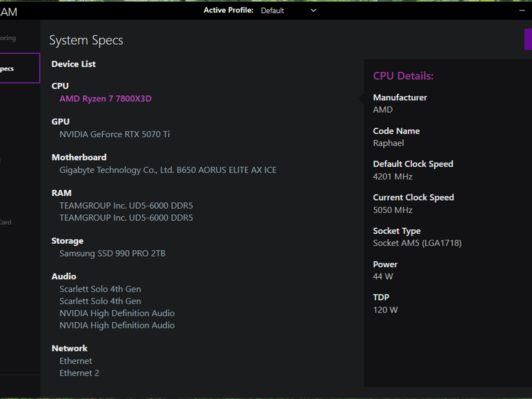Select the Samsung SSD 990 PRO 2TB entry

[x=112, y=253]
